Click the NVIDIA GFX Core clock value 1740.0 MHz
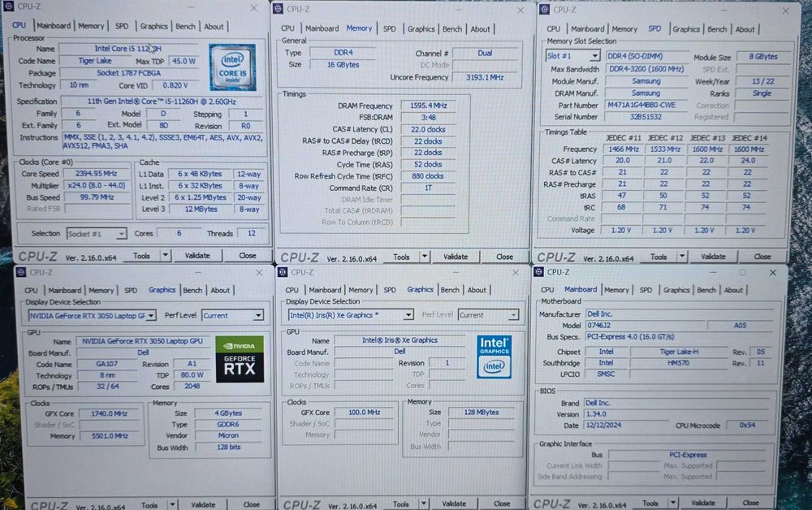 pos(110,413)
